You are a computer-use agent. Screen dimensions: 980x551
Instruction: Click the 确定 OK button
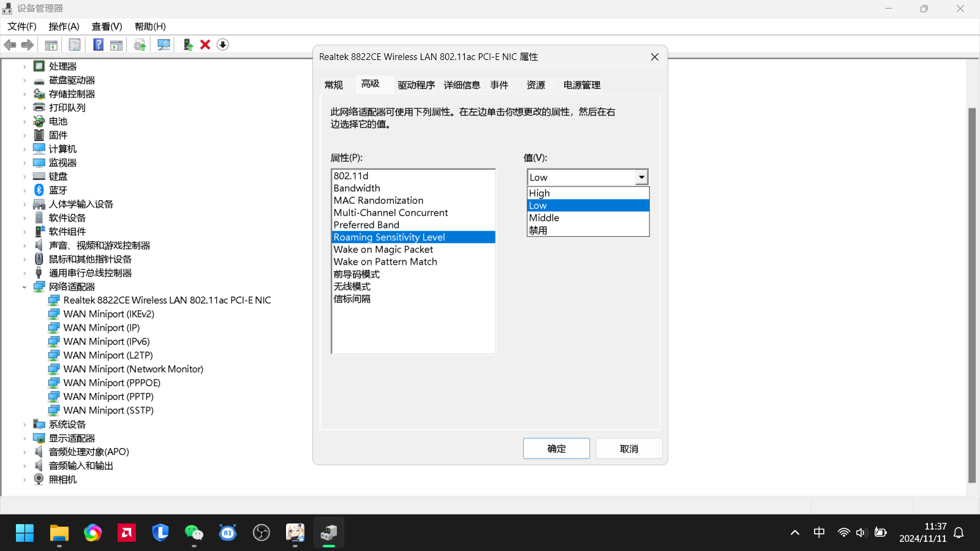point(556,449)
